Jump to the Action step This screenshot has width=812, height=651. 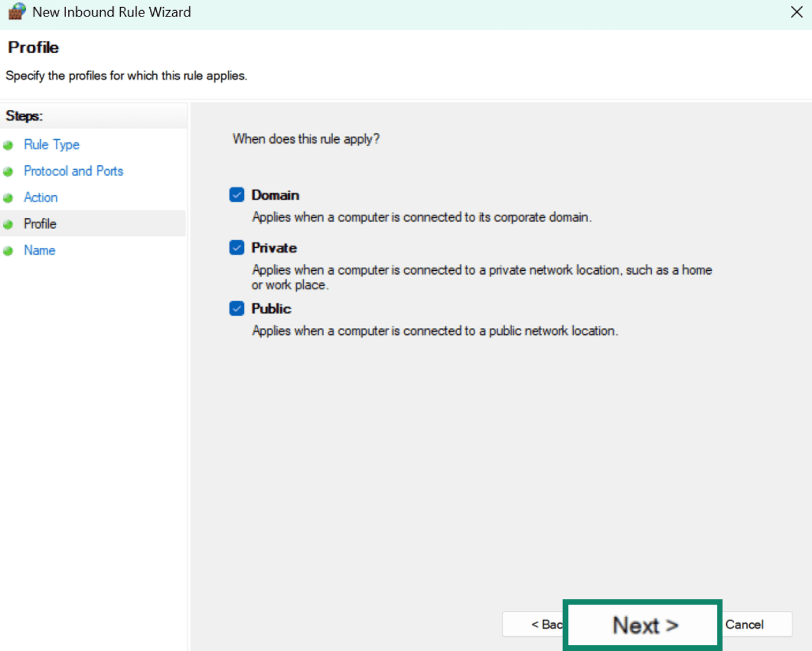pyautogui.click(x=41, y=198)
